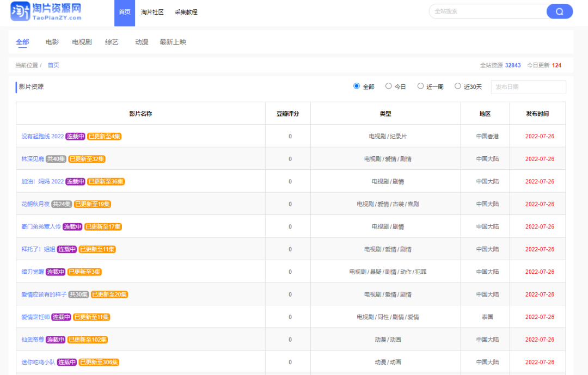
Task: Click the TaoPianZY site logo
Action: click(46, 12)
